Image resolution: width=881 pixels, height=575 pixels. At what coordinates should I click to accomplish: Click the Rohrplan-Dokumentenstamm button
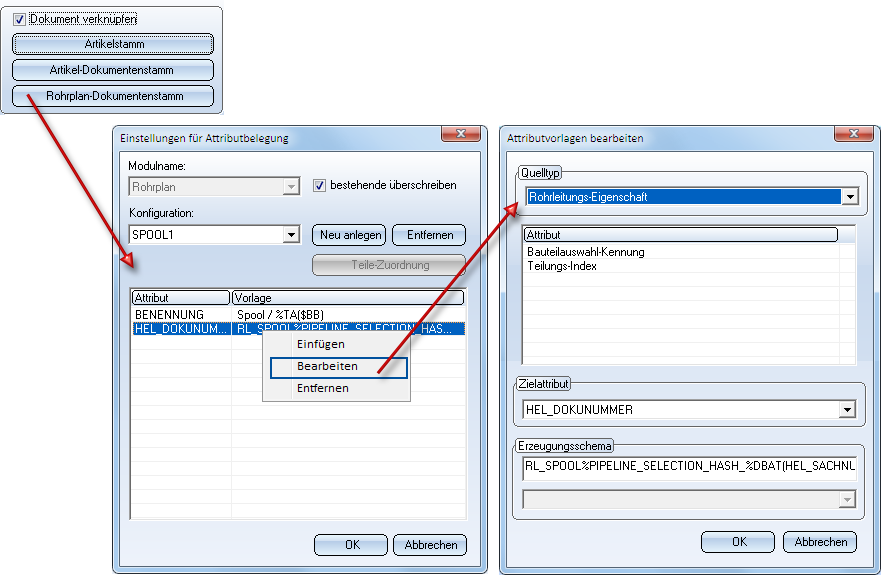113,96
